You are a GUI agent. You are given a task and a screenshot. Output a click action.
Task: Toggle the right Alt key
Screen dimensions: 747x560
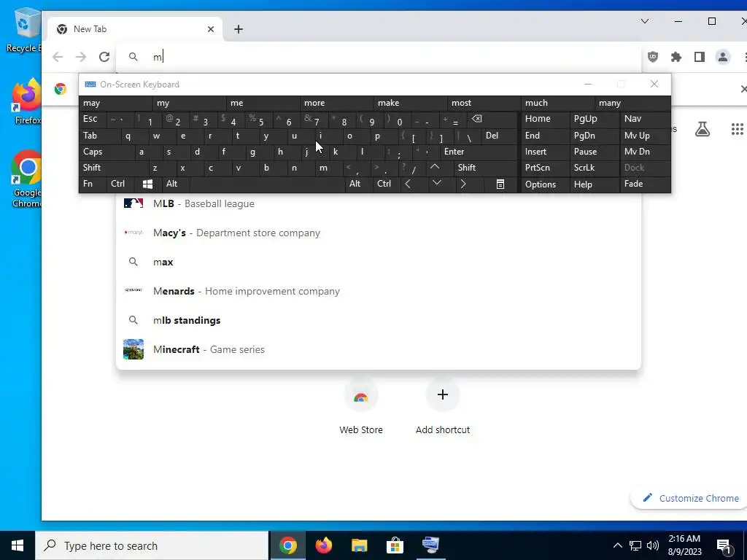point(359,184)
